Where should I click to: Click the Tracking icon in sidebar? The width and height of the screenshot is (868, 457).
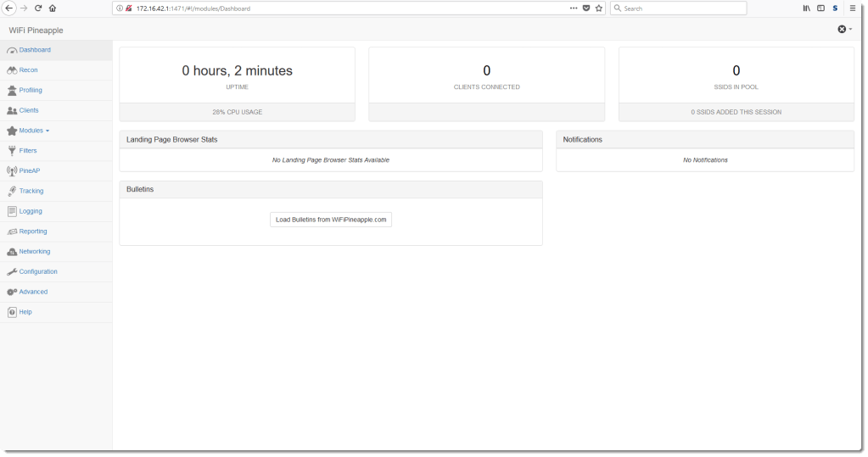click(x=12, y=192)
